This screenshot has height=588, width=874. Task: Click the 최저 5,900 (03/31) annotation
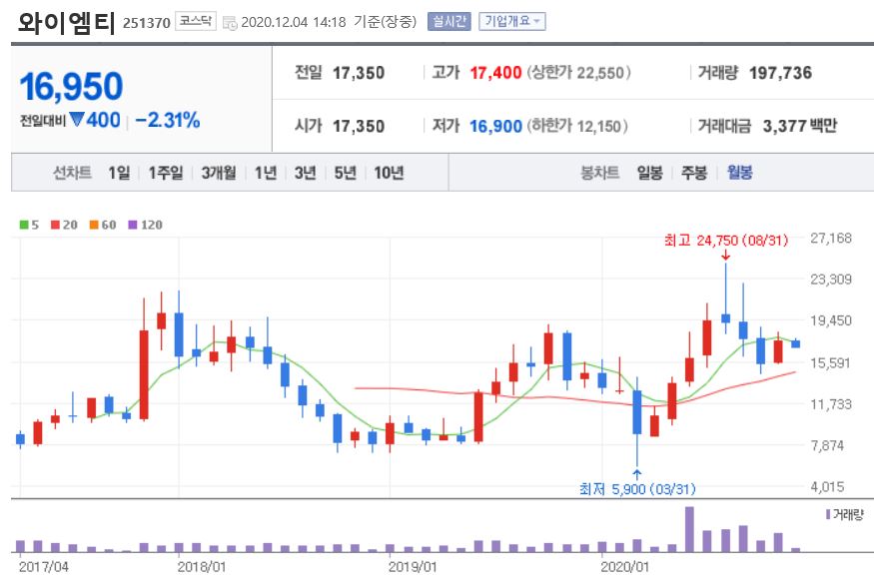coord(637,489)
